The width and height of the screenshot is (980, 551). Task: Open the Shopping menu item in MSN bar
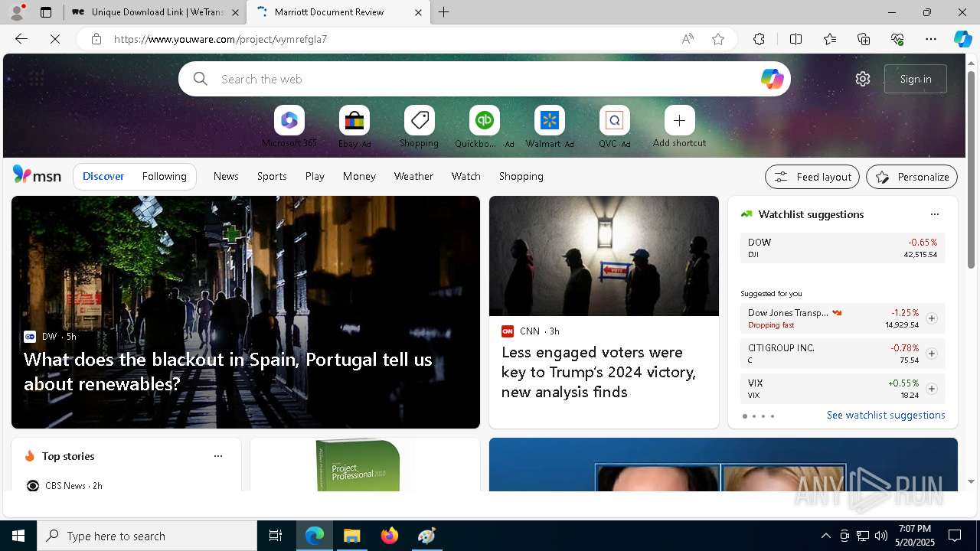click(x=521, y=176)
